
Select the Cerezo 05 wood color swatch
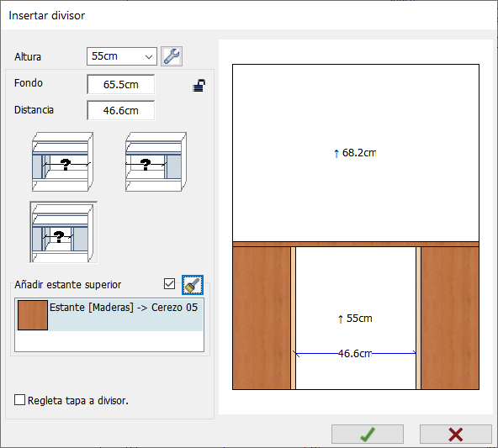[x=33, y=315]
